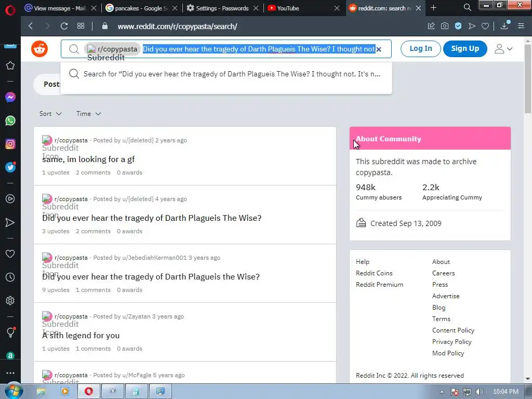Open My Flow arrow icon in sidebar

click(10, 222)
